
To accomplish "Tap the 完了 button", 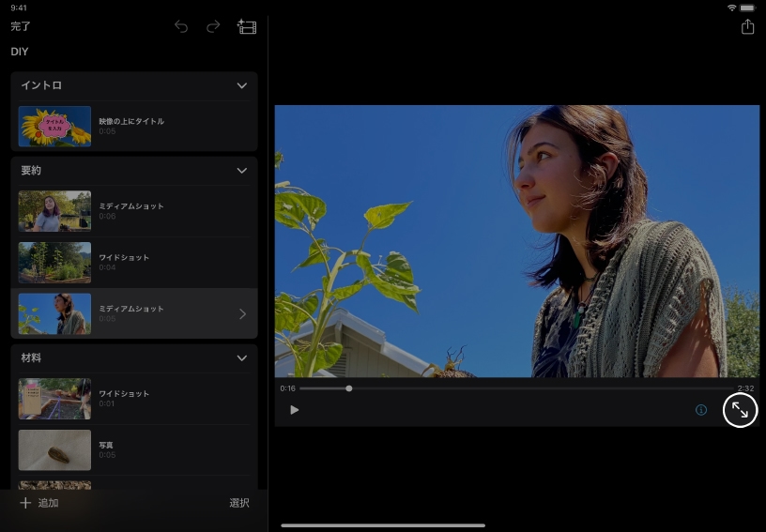I will pos(21,27).
